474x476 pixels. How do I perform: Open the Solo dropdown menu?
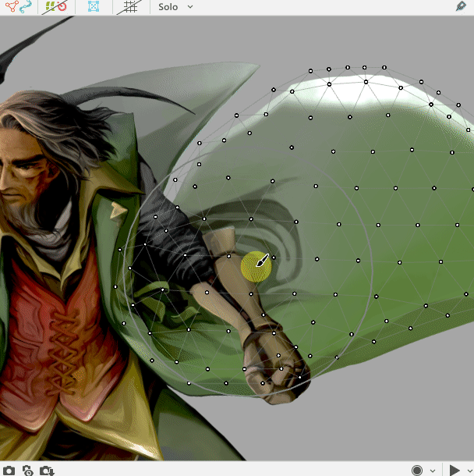(175, 7)
